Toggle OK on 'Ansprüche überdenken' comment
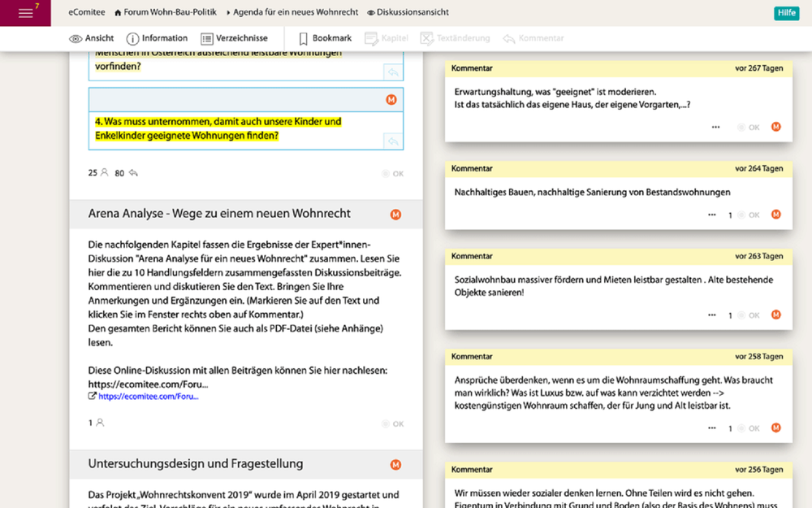The height and width of the screenshot is (508, 812). (749, 428)
